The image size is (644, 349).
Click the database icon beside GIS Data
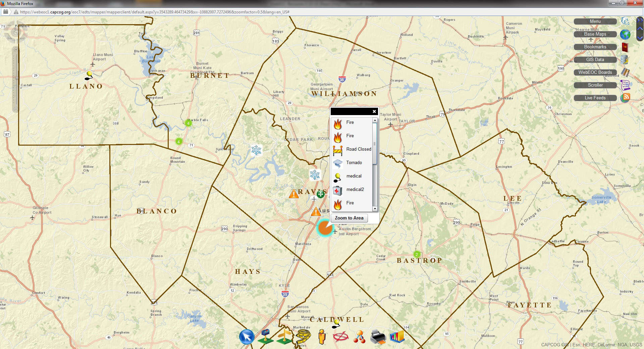click(x=624, y=60)
